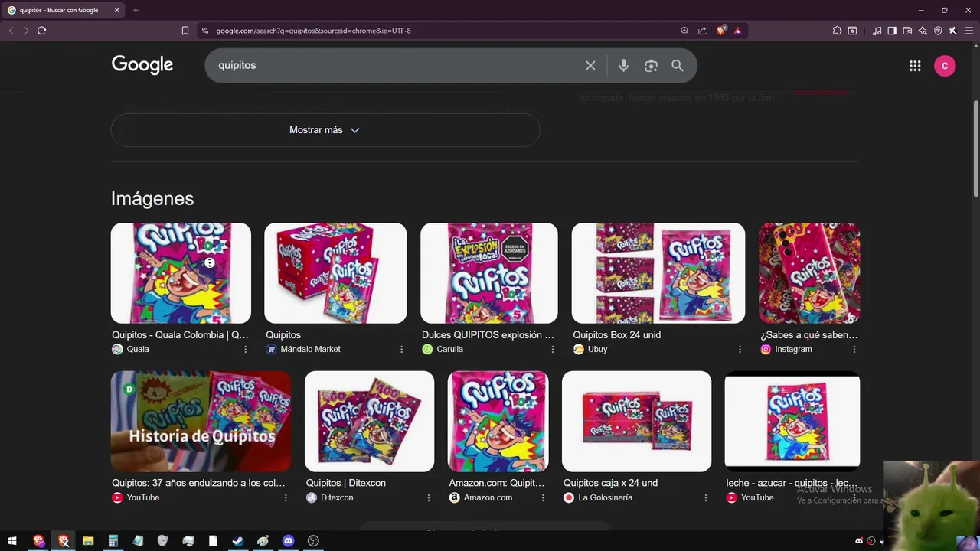Expand the Mostrar más section
This screenshot has width=980, height=551.
[x=325, y=130]
